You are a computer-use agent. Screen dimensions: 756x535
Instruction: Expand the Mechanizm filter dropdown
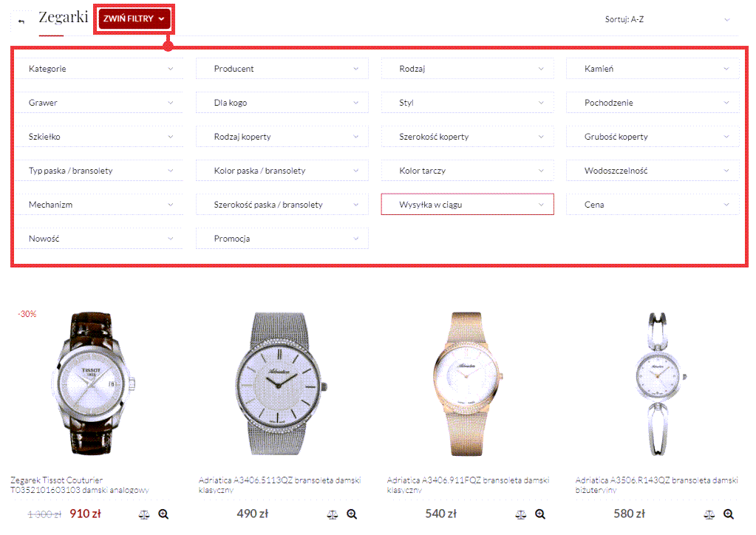coord(97,205)
